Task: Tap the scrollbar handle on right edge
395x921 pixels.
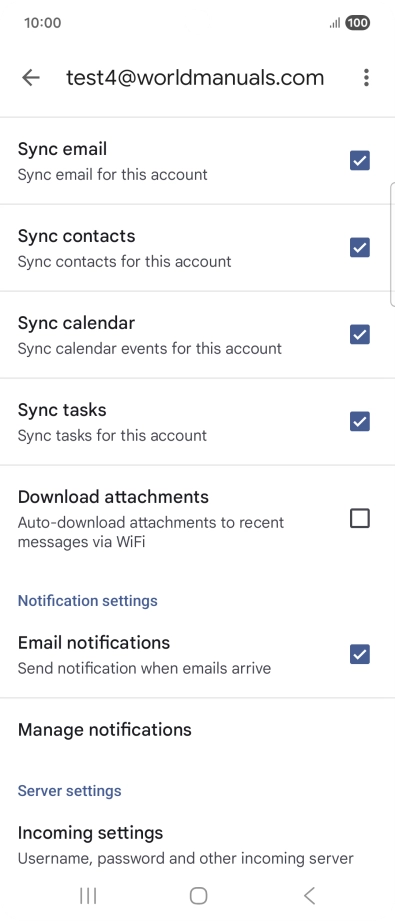Action: [392, 244]
